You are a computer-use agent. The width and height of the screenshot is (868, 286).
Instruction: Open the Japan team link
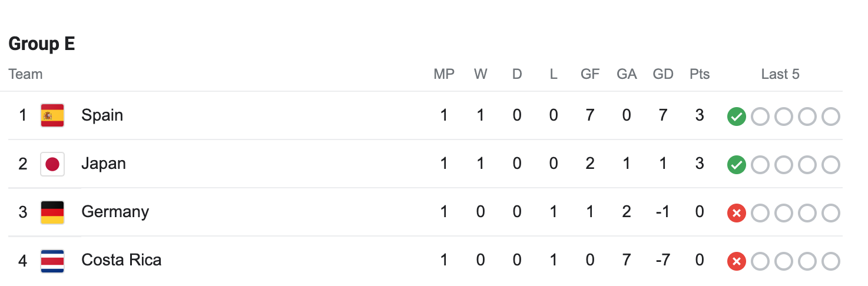pos(104,163)
